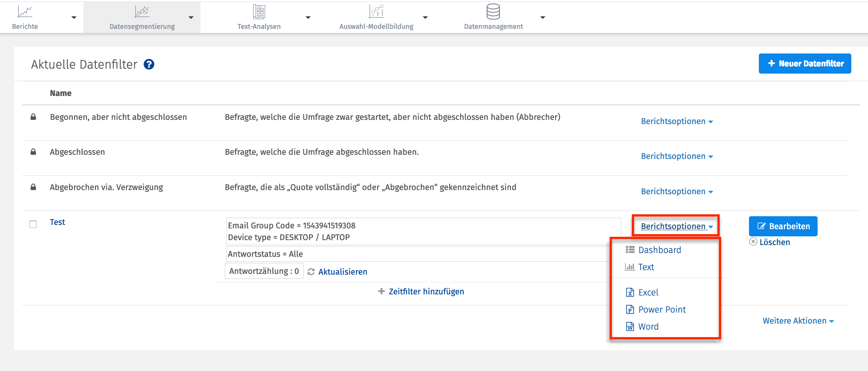Click description 'Befragte, welche die Umfrage abgeschlossen haben.'
This screenshot has width=868, height=371.
(x=322, y=152)
